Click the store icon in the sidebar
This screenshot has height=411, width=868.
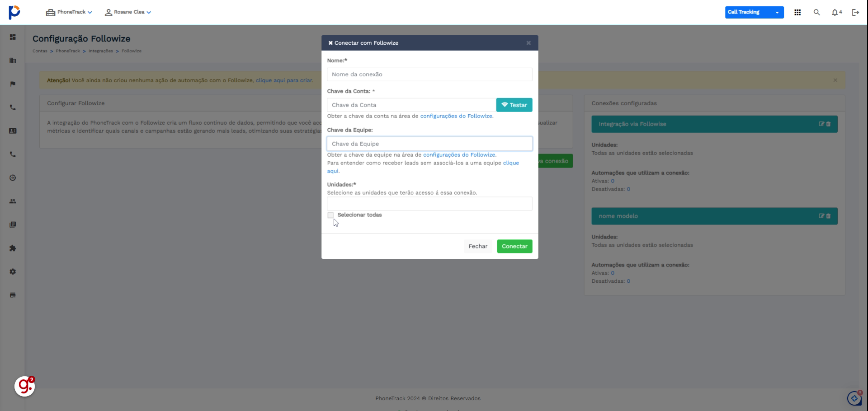[x=13, y=295]
